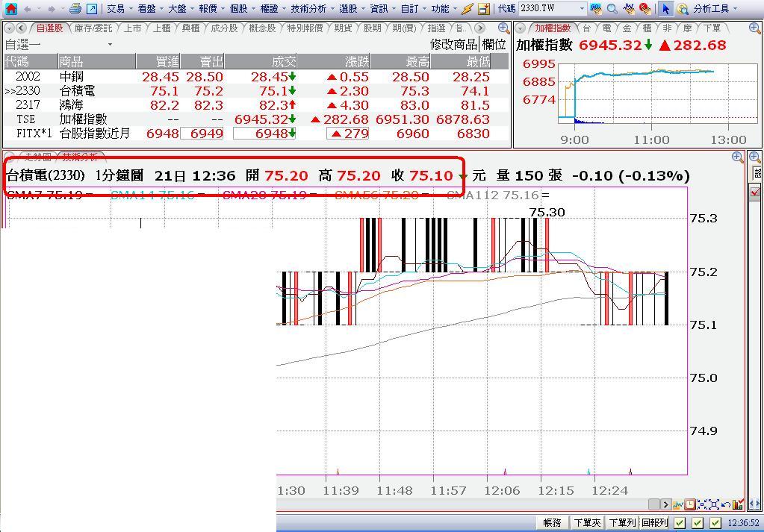The image size is (764, 532).
Task: Click the expand arrows icon under the chart
Action: pyautogui.click(x=714, y=504)
